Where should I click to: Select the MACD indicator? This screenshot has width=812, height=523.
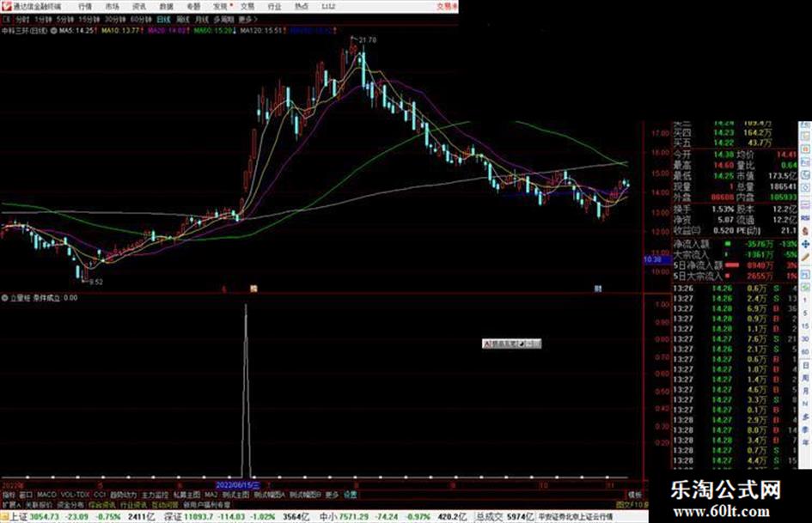(x=46, y=495)
